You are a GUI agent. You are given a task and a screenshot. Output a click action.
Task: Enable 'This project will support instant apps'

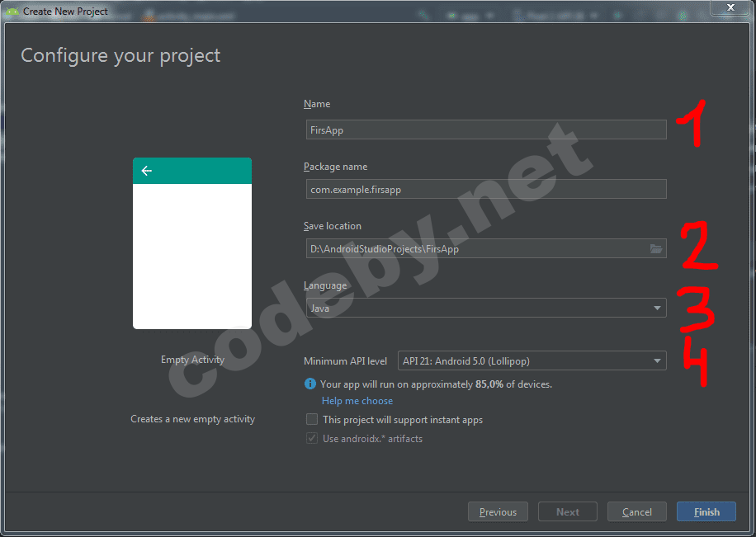click(312, 419)
